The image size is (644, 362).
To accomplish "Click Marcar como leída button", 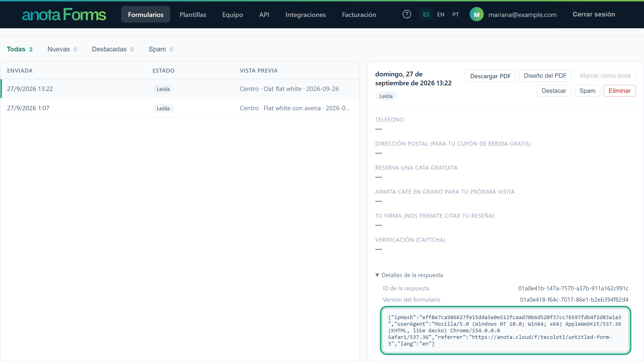I will pos(605,76).
